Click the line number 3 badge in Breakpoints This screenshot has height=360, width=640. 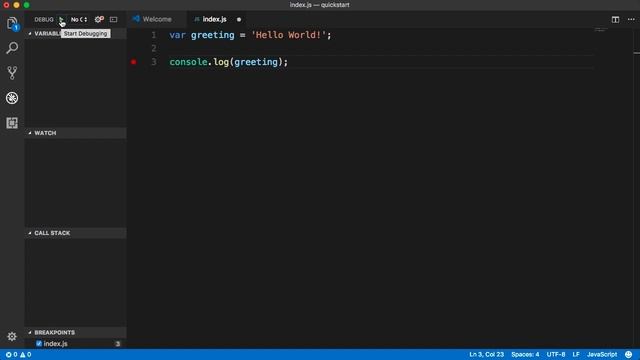[118, 344]
